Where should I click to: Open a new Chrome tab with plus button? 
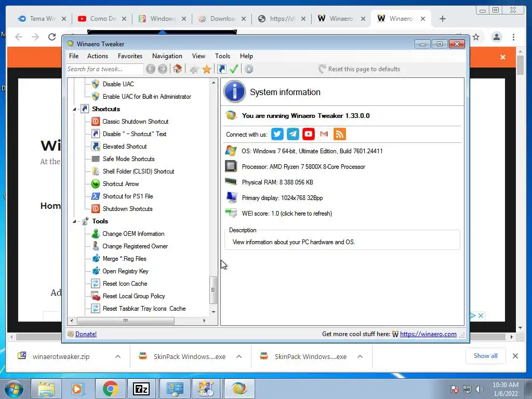(x=443, y=19)
